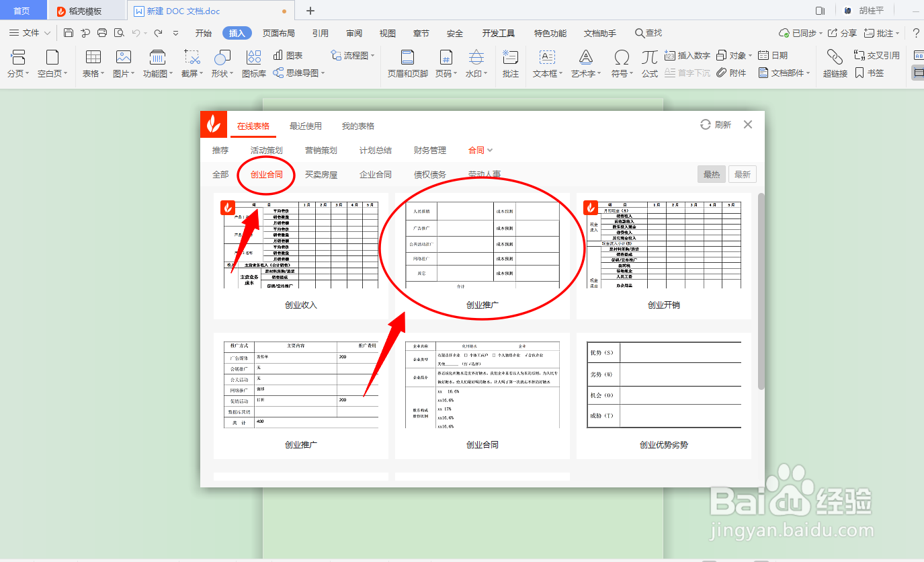This screenshot has width=924, height=562.
Task: Go to the 首页 home tab
Action: tap(22, 11)
